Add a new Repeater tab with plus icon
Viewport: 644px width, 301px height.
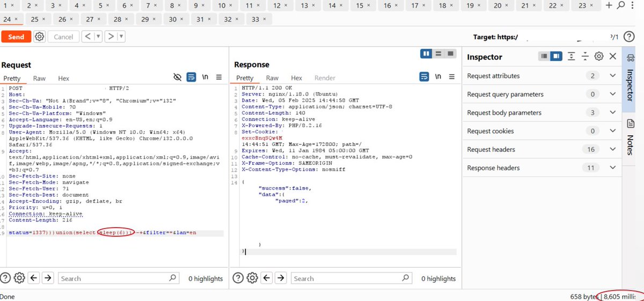609,5
